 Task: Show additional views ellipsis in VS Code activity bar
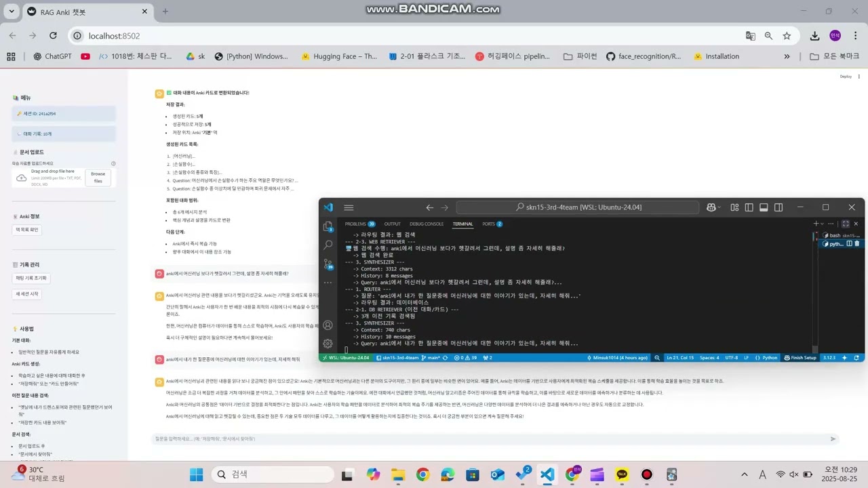pyautogui.click(x=328, y=282)
